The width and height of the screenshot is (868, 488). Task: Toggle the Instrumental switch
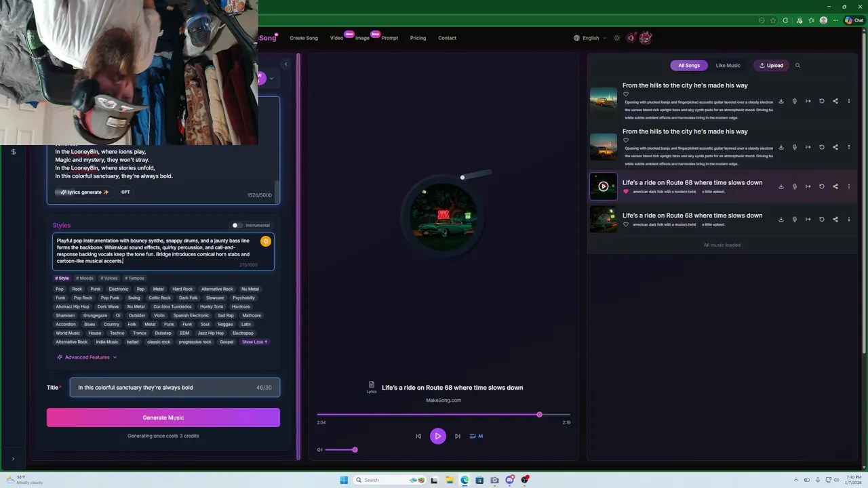point(236,225)
